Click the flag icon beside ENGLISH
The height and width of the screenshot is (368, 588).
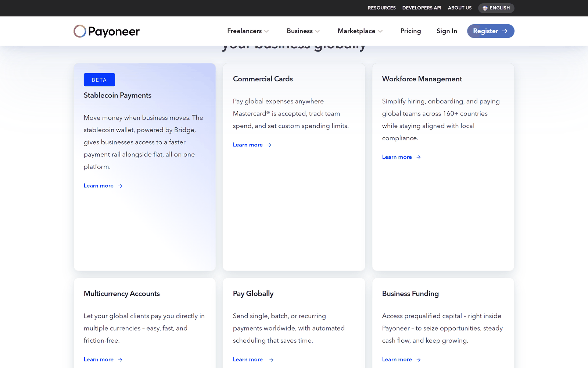coord(485,8)
